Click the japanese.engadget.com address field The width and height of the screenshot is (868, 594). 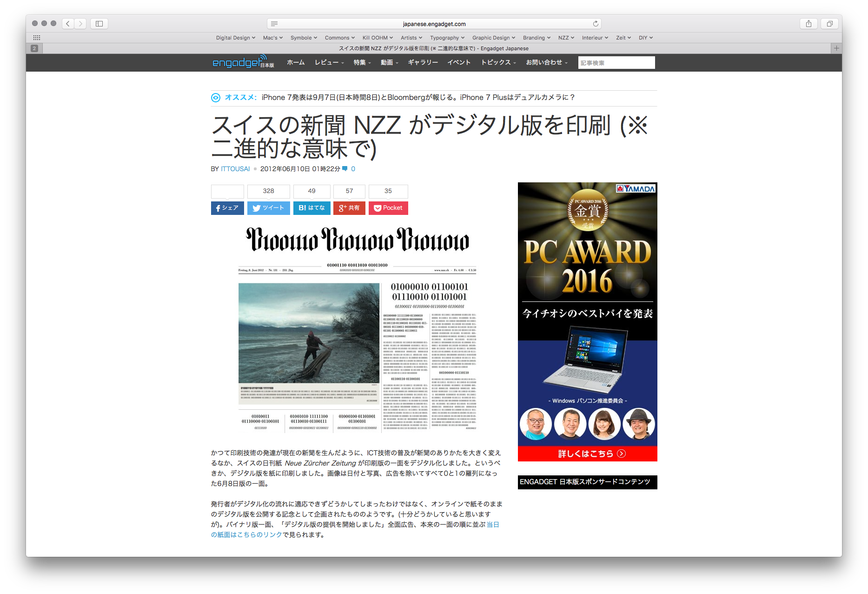tap(434, 24)
